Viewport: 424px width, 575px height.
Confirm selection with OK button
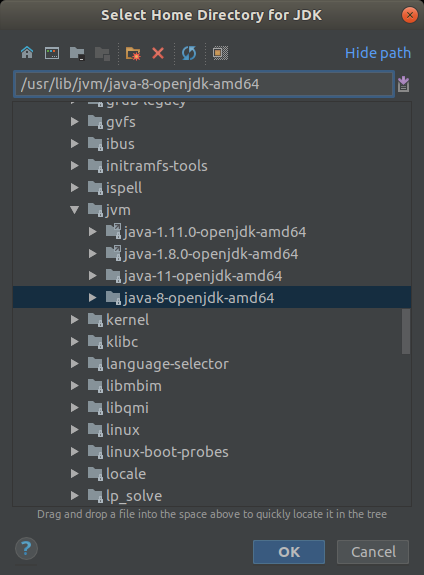(x=289, y=552)
